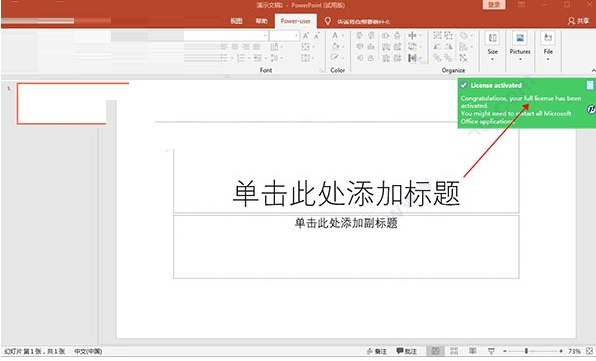596x361 pixels.
Task: Expand the font color A dropdown arrow
Action: click(x=343, y=36)
